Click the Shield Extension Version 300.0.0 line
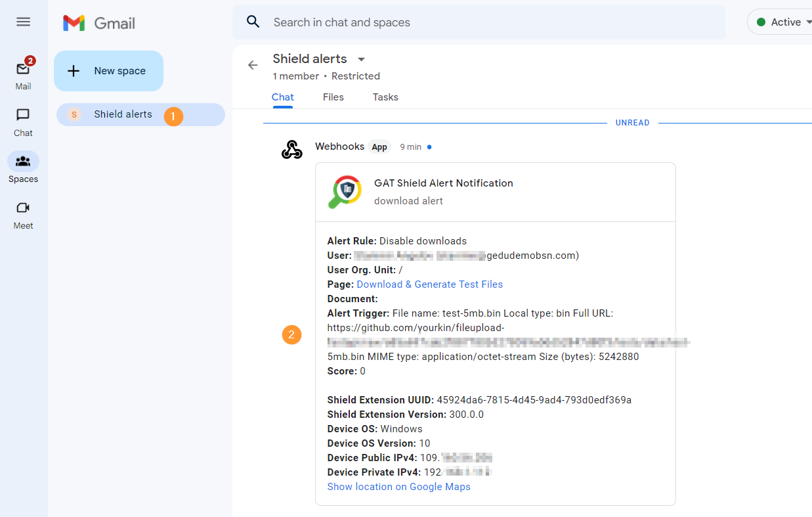The image size is (812, 517). pos(406,415)
